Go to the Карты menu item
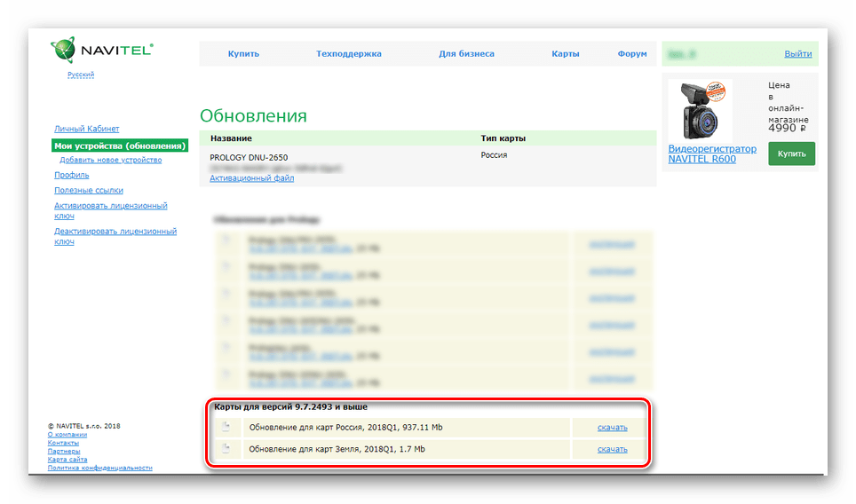The image size is (856, 504). click(565, 53)
